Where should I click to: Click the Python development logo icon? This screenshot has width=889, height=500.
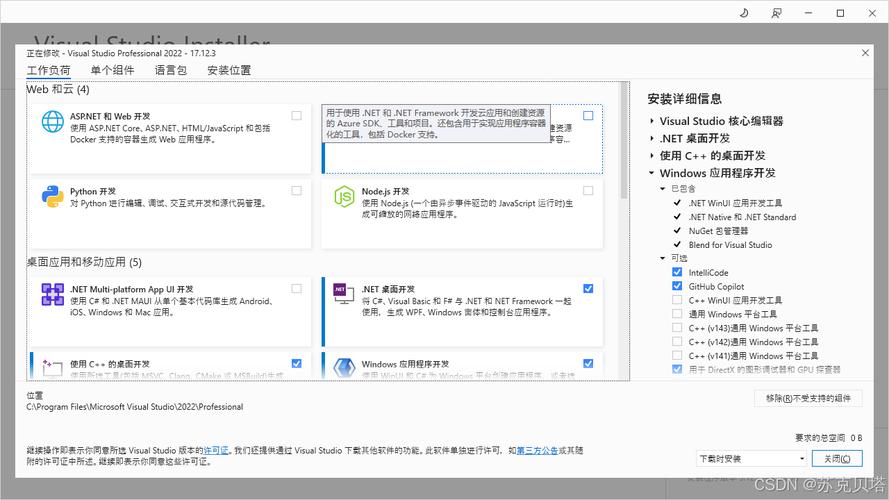point(52,196)
